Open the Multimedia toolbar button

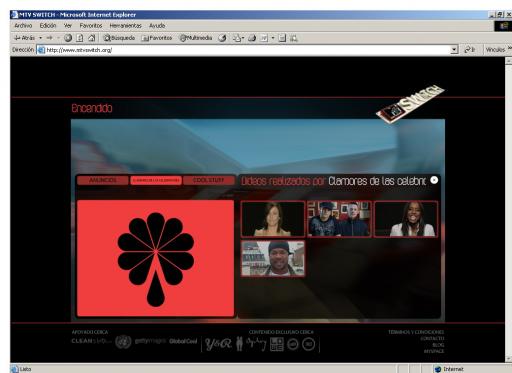[196, 38]
